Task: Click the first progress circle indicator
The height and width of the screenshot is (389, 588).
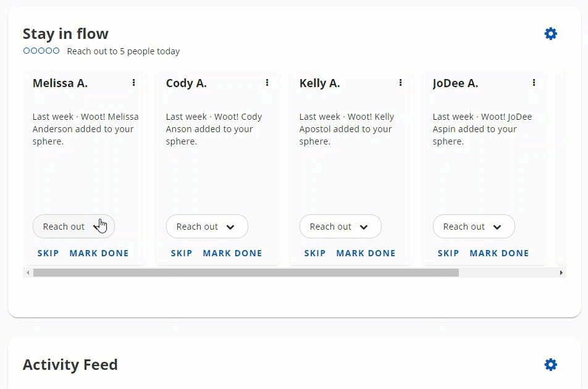Action: tap(27, 51)
